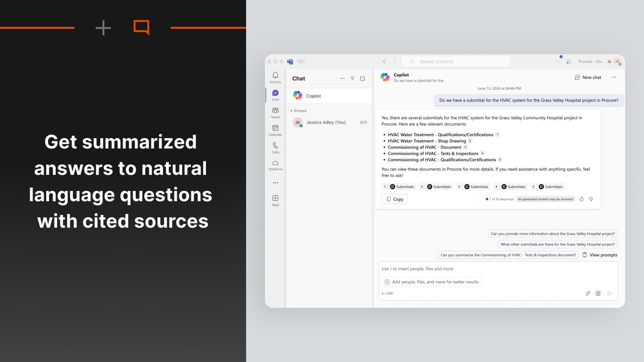This screenshot has width=644, height=362.
Task: Open the chat list filter icon
Action: [352, 79]
